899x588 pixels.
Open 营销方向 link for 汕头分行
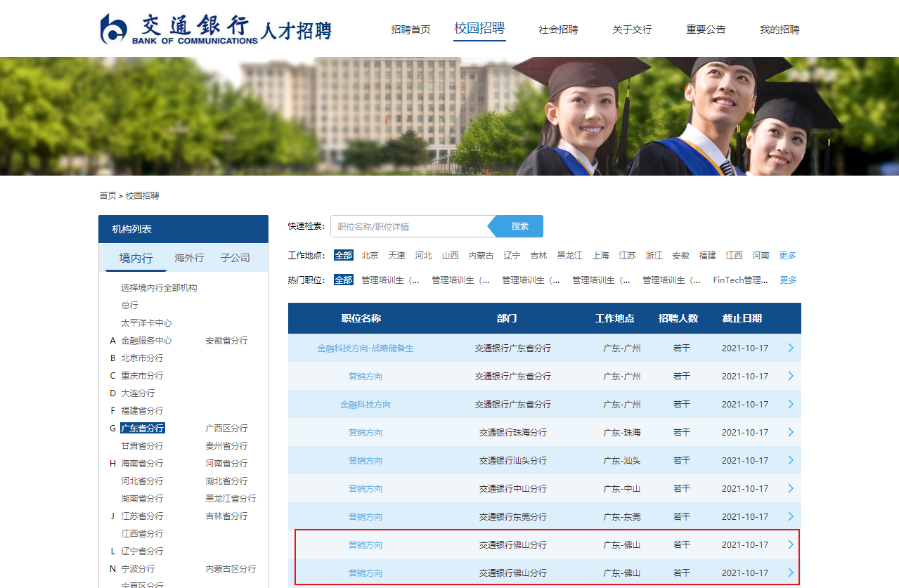pos(366,460)
